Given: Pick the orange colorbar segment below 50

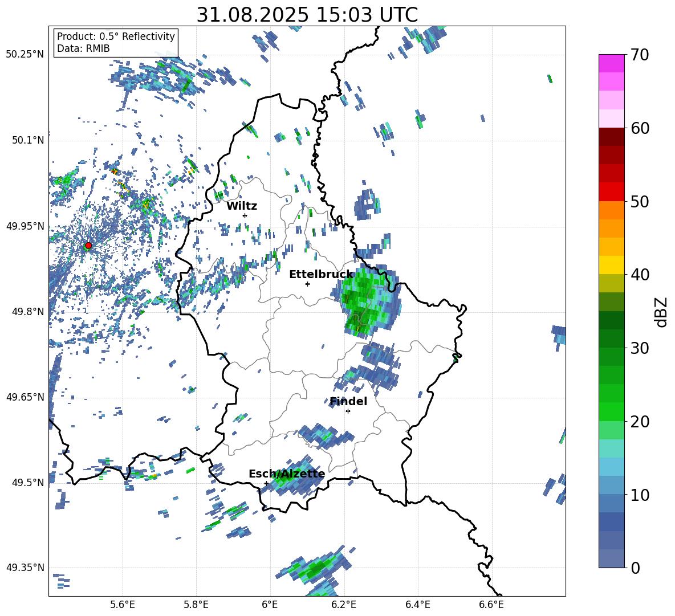Looking at the screenshot, I should point(611,210).
